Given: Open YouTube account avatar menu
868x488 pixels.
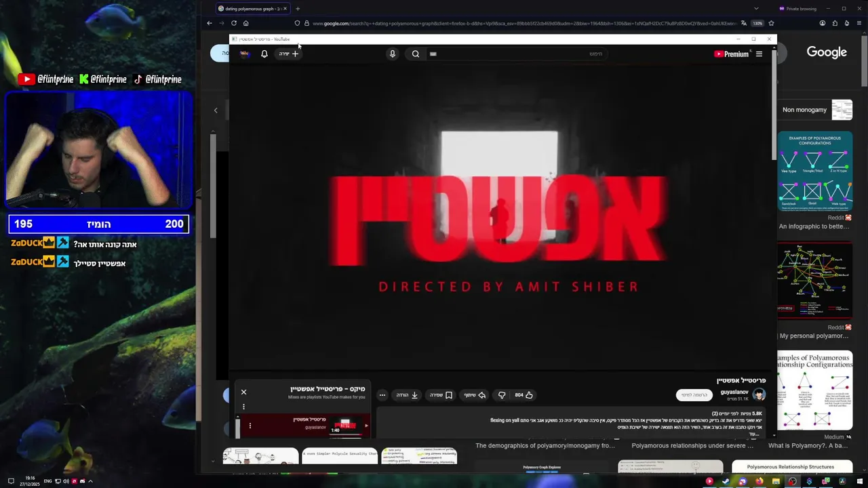Looking at the screenshot, I should coord(245,54).
